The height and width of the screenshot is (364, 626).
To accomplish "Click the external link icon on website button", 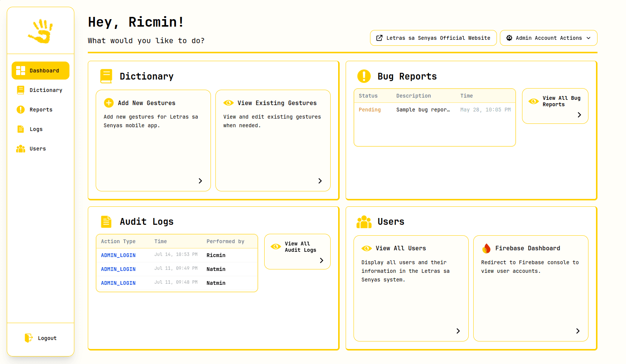I will click(x=379, y=38).
